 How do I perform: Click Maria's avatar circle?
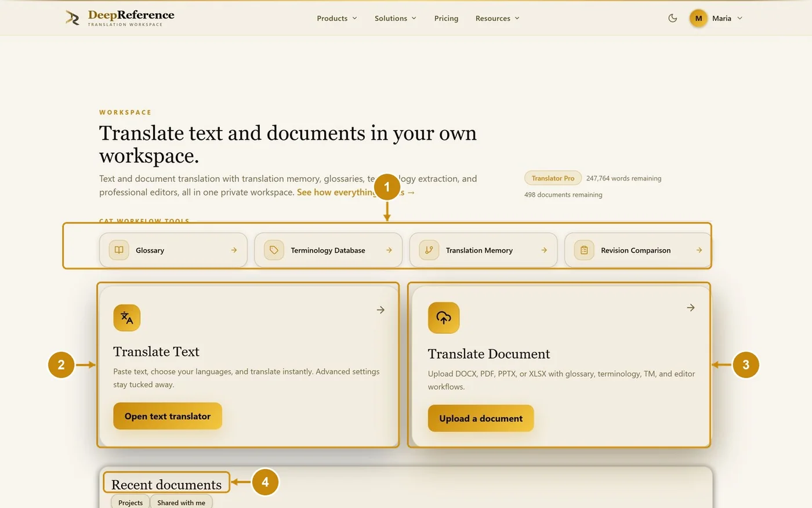click(698, 18)
